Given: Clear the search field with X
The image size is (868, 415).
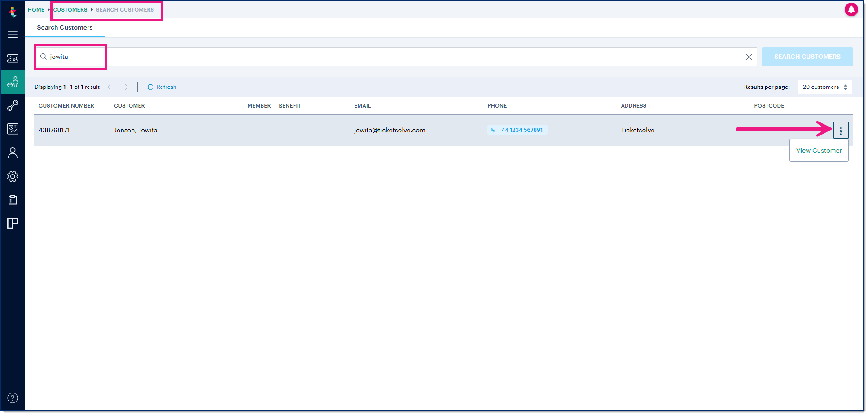Looking at the screenshot, I should (x=749, y=57).
